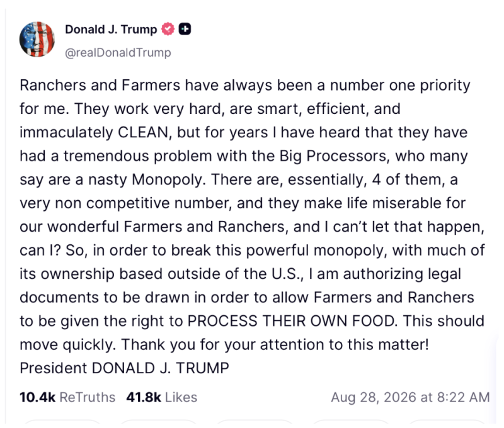
Task: Open the flag-themed profile avatar
Action: (37, 39)
